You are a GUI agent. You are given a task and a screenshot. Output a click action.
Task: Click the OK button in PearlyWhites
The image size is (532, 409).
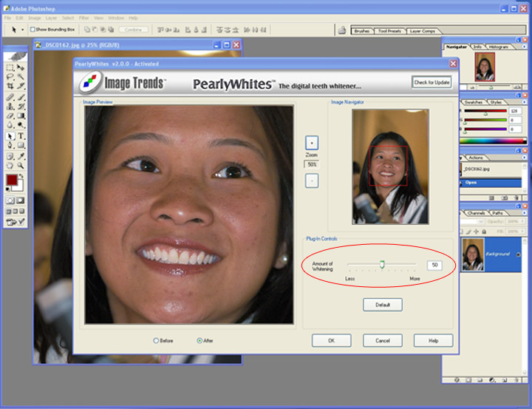tap(332, 340)
